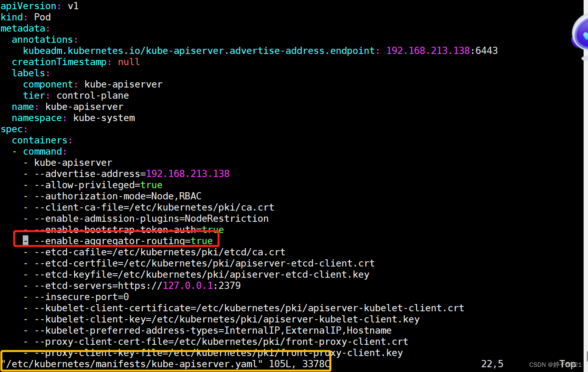Click the true value of --allow-privileged
The height and width of the screenshot is (372, 588).
152,185
